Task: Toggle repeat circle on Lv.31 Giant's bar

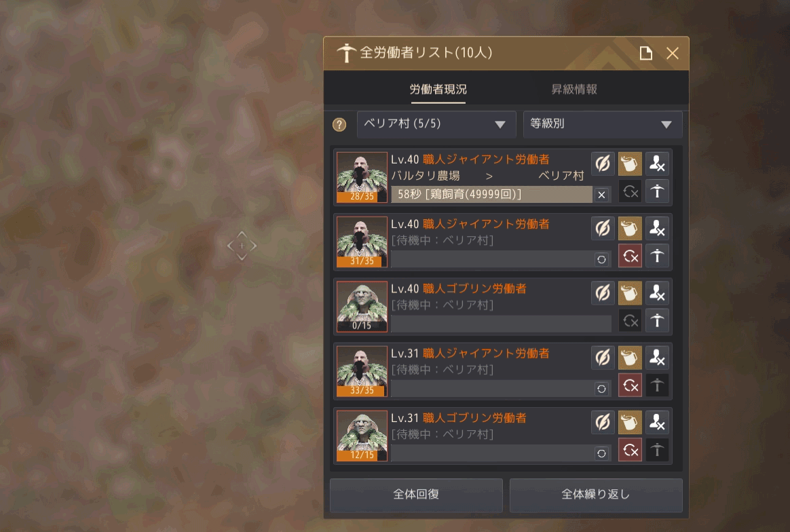Action: point(601,389)
